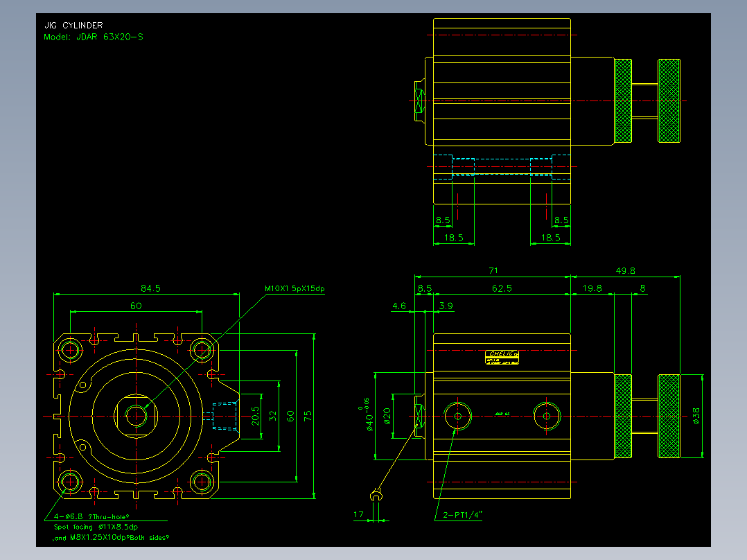
Task: Pick the 4.6 dimension
Action: (398, 306)
